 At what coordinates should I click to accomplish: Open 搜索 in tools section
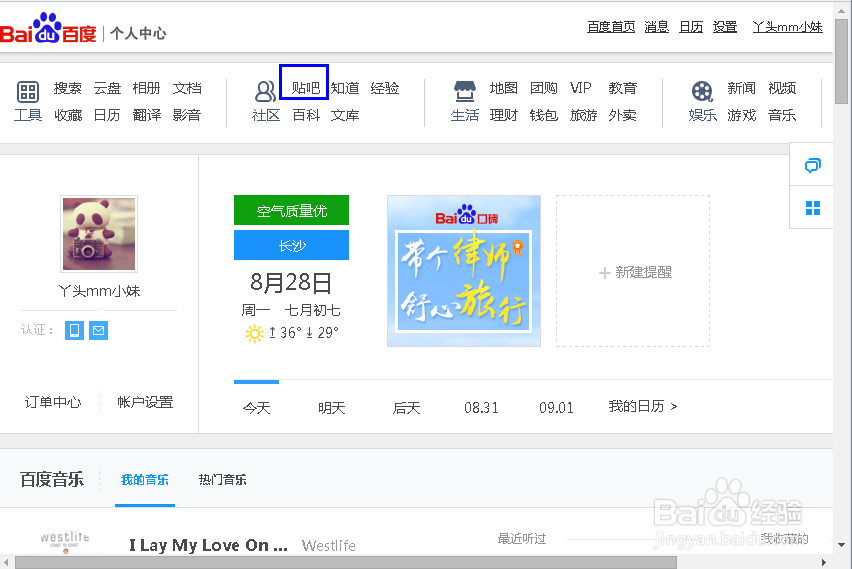[67, 88]
